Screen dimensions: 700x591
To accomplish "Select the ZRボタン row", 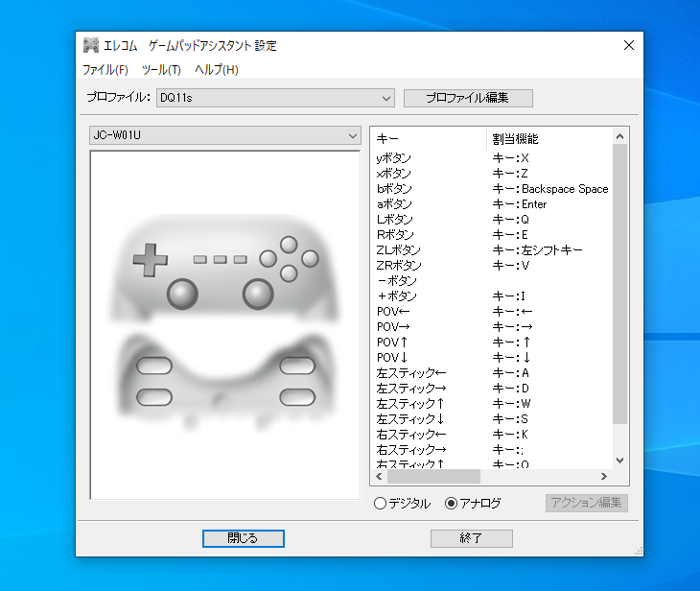I will click(492, 266).
